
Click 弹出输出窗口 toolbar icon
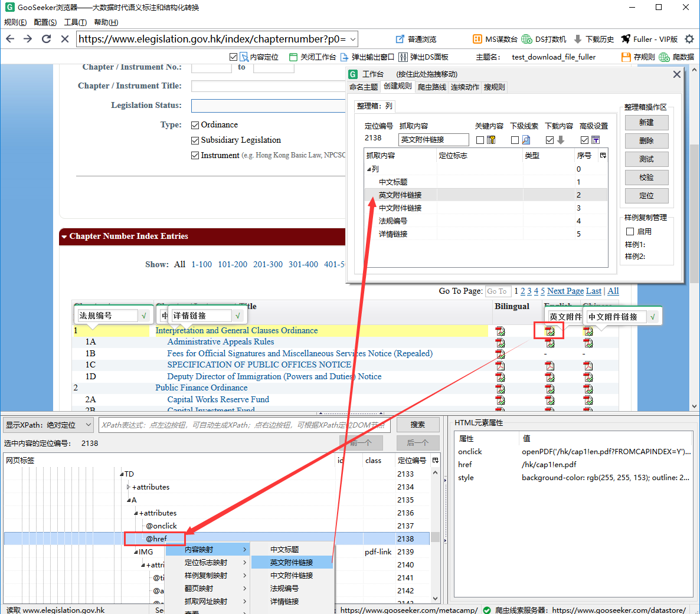pyautogui.click(x=344, y=57)
